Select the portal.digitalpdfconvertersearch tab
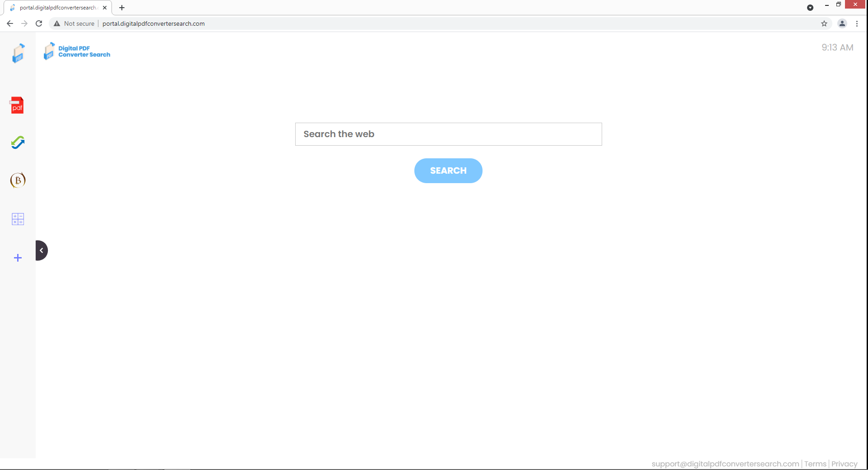The width and height of the screenshot is (868, 470). click(58, 8)
